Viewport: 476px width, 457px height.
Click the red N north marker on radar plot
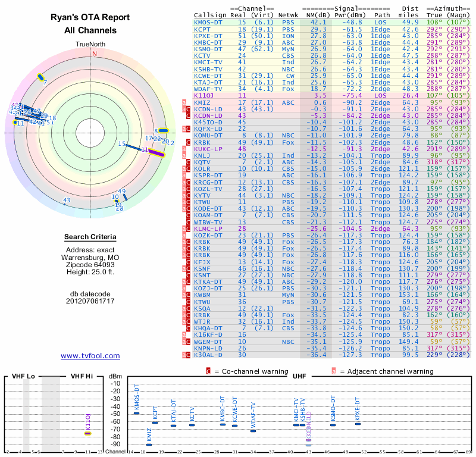(x=95, y=54)
